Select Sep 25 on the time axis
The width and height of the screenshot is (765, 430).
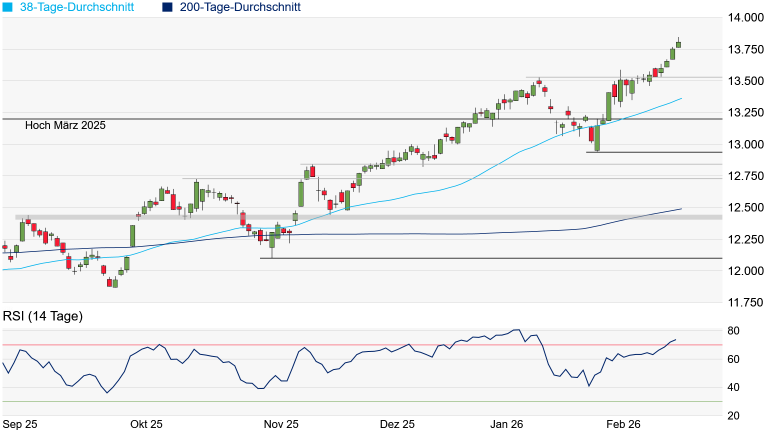(x=21, y=424)
